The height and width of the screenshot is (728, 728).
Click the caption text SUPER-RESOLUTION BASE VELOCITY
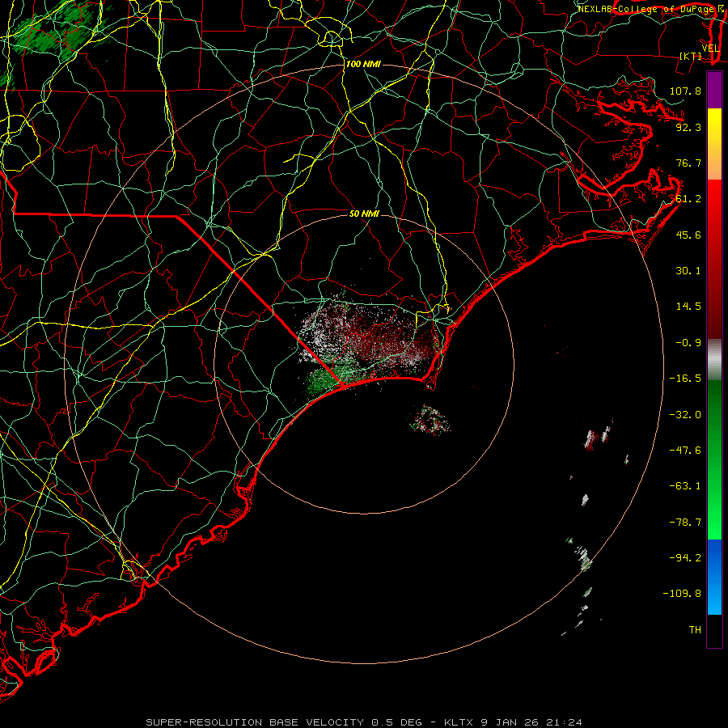click(x=256, y=722)
